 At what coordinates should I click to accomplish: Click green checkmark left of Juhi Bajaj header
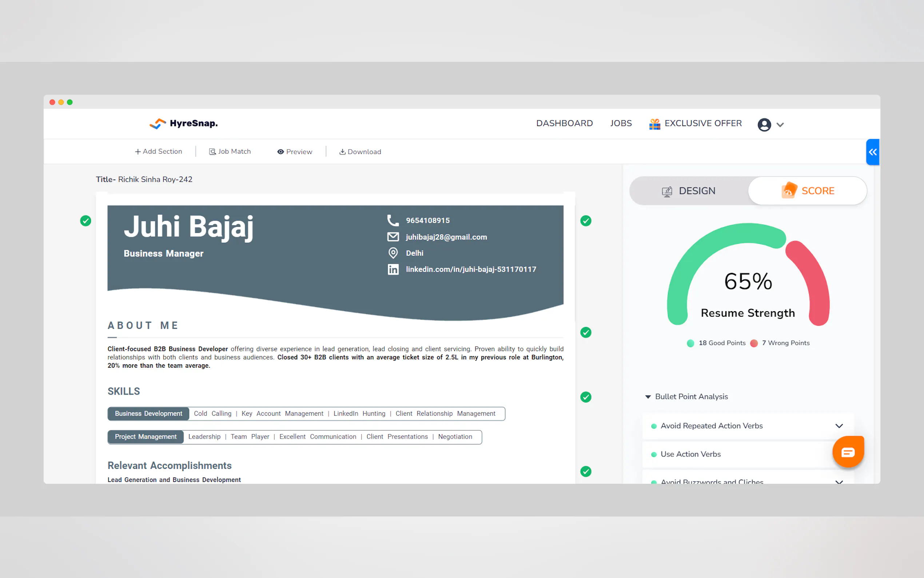pyautogui.click(x=85, y=221)
